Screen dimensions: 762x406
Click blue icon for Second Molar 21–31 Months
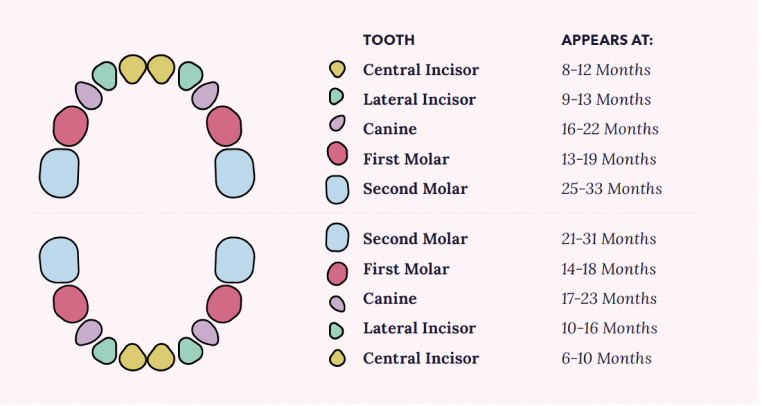tap(337, 238)
